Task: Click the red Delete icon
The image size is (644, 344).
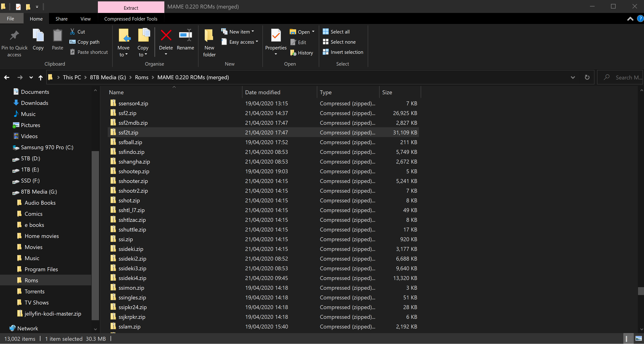Action: tap(166, 35)
